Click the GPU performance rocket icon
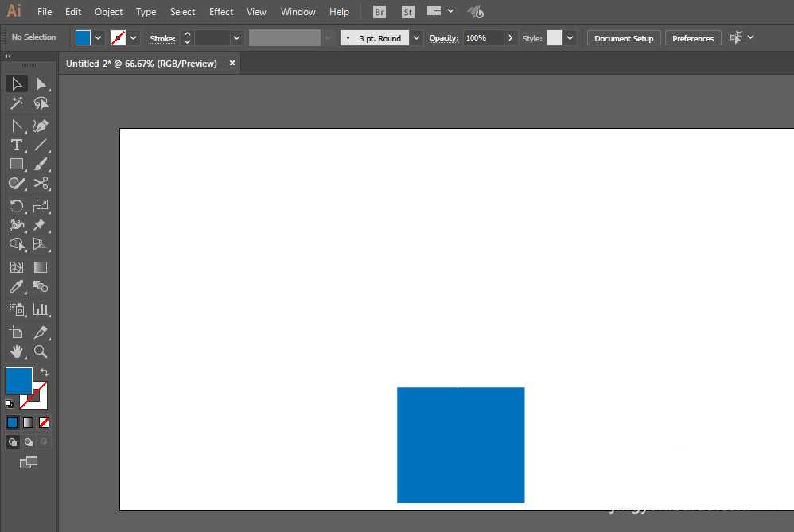Screen dimensions: 794x532 coord(476,12)
